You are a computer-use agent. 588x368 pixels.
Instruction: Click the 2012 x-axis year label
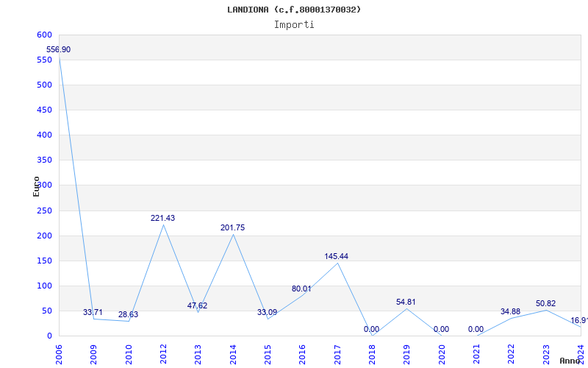pos(163,355)
